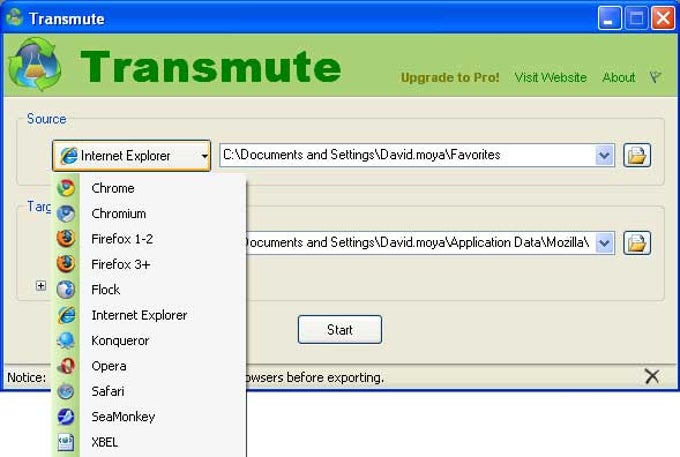Open the Visit Website link
Screen dimensions: 680x457
[x=550, y=78]
